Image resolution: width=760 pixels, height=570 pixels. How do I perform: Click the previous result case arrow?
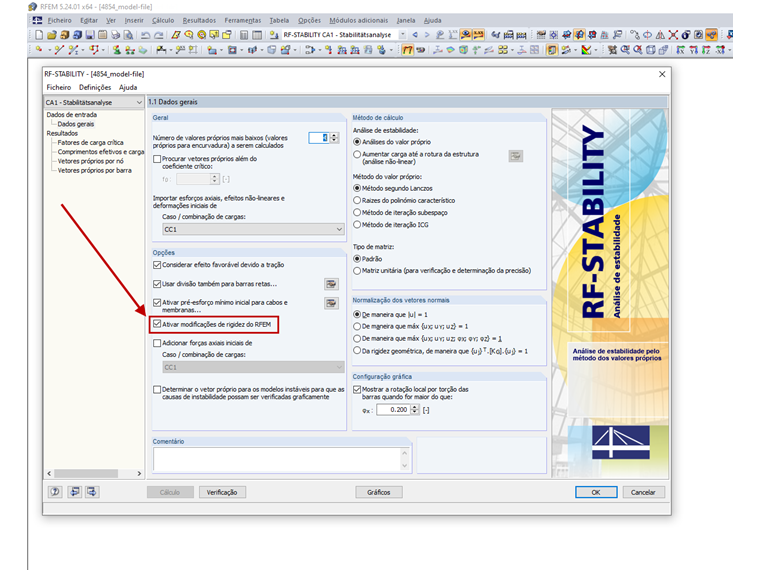415,35
